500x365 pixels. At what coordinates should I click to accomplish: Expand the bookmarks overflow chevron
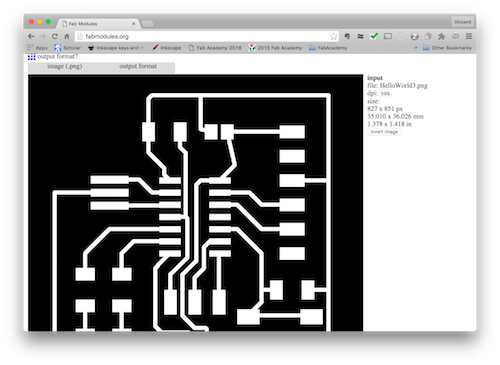tap(416, 48)
